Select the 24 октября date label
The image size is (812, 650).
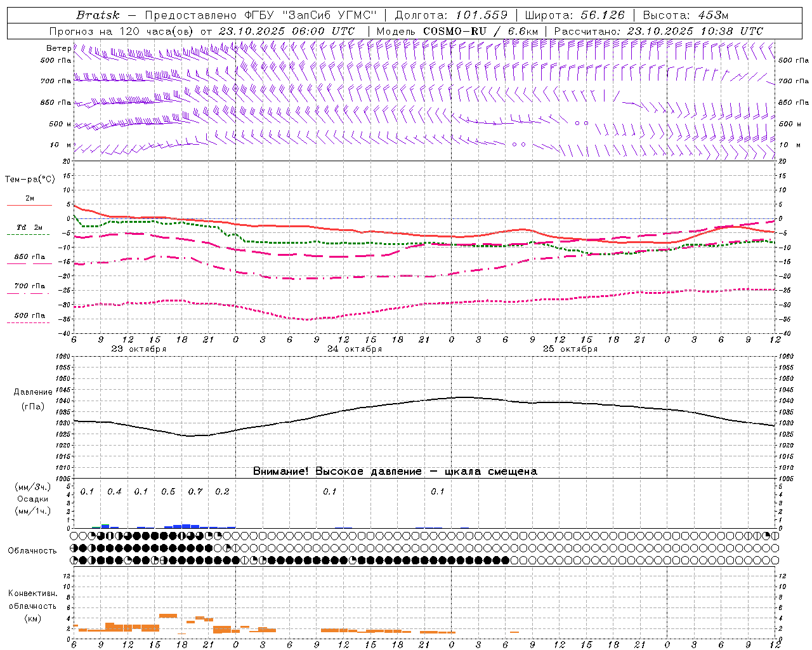tap(355, 349)
